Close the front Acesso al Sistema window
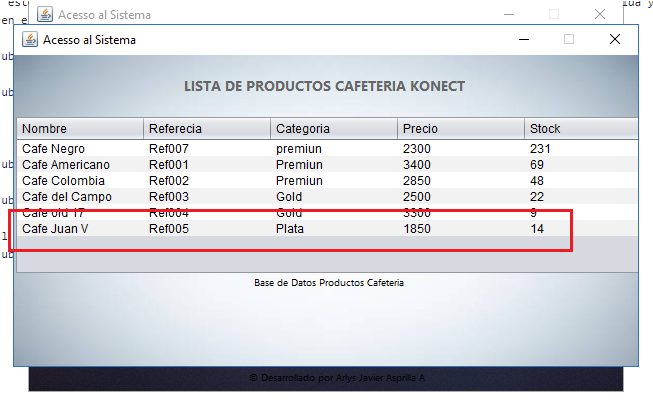The width and height of the screenshot is (653, 408). point(615,39)
